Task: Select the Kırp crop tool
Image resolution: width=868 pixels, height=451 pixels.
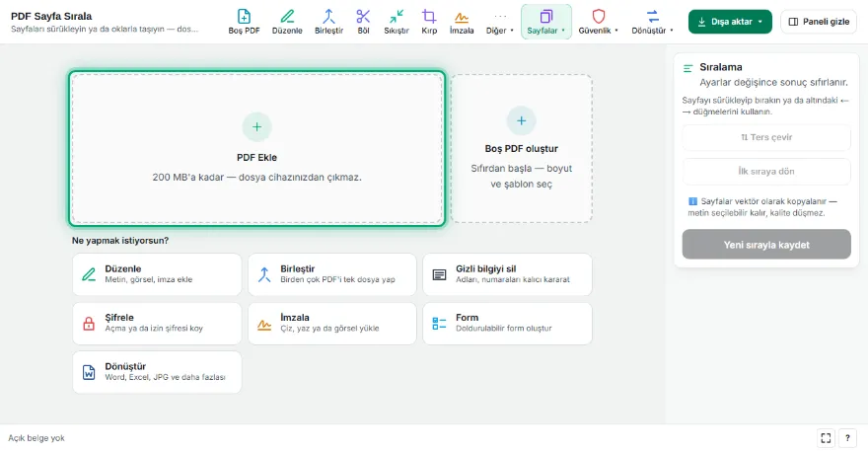Action: [x=429, y=22]
